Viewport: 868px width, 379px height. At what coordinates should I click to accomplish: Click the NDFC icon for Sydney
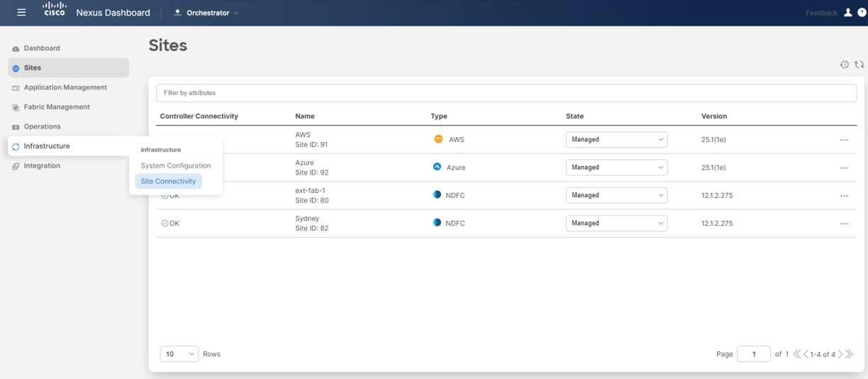click(437, 222)
